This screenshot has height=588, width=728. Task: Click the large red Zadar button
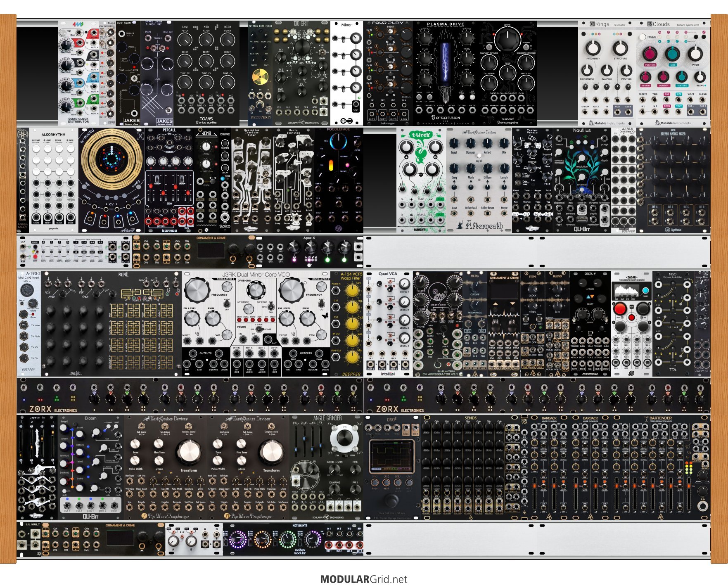[x=620, y=308]
